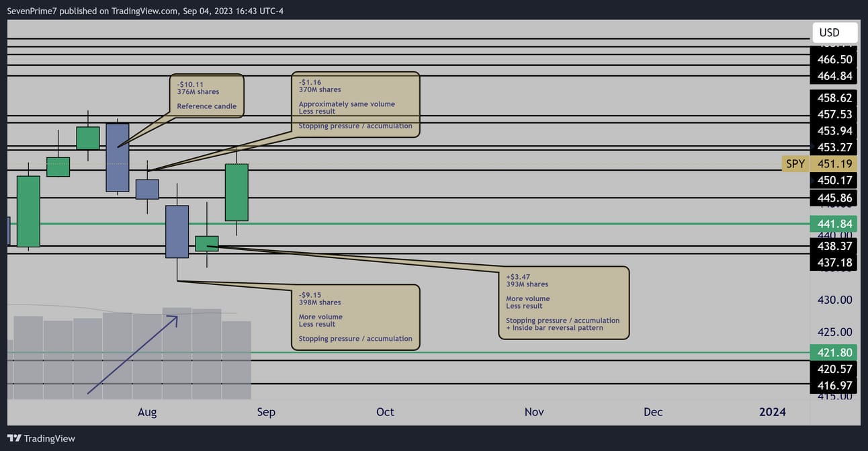868x451 pixels.
Task: Click the Sep label on time axis
Action: point(266,412)
